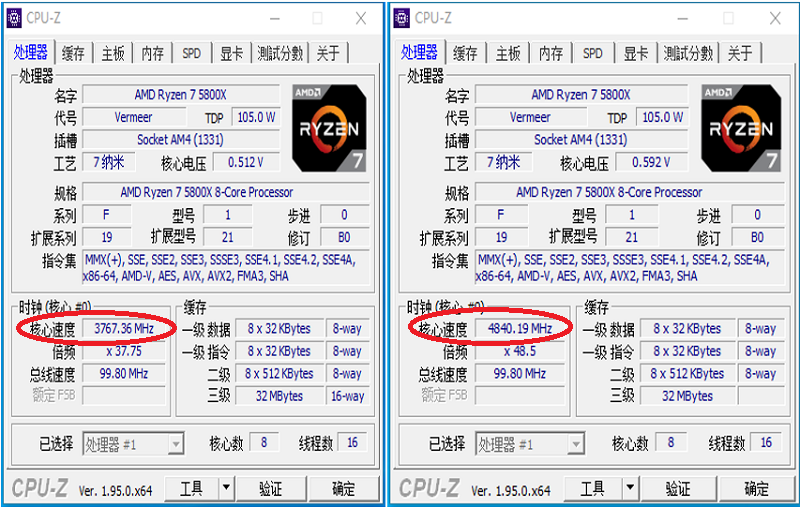Select 处理器 tab in right window
This screenshot has width=800, height=508.
tap(419, 52)
